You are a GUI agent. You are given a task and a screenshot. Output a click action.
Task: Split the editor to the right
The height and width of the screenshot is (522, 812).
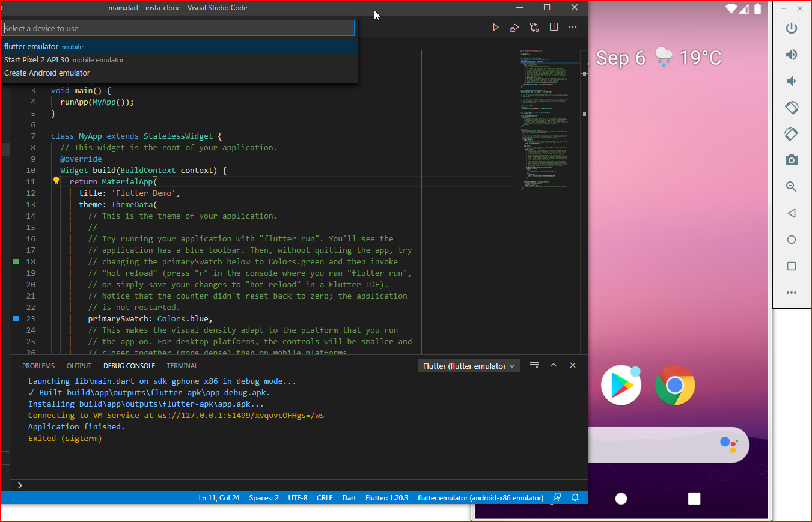[x=554, y=28]
